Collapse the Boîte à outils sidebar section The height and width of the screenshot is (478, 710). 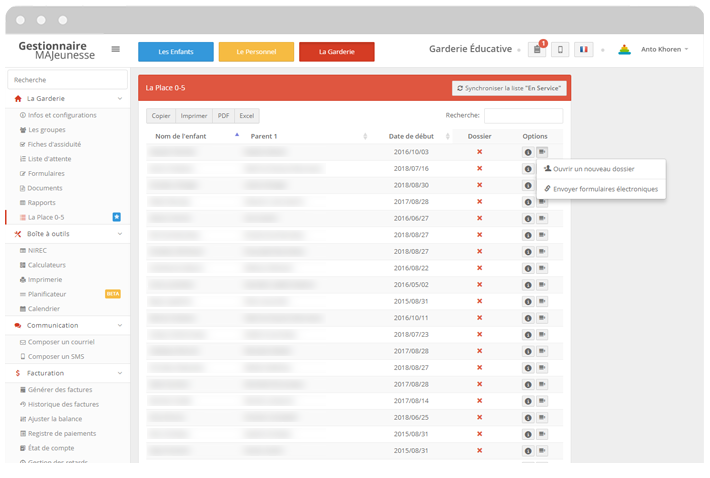(x=120, y=234)
